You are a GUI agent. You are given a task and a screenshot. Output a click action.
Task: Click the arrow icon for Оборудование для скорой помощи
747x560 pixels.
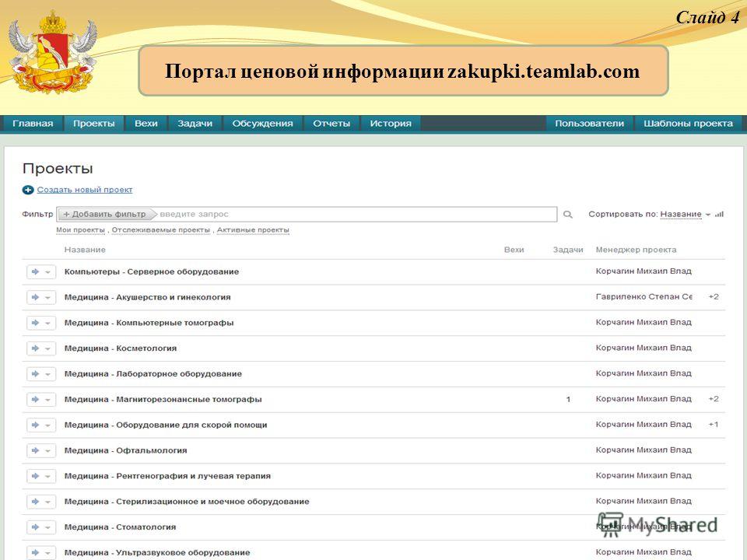35,425
